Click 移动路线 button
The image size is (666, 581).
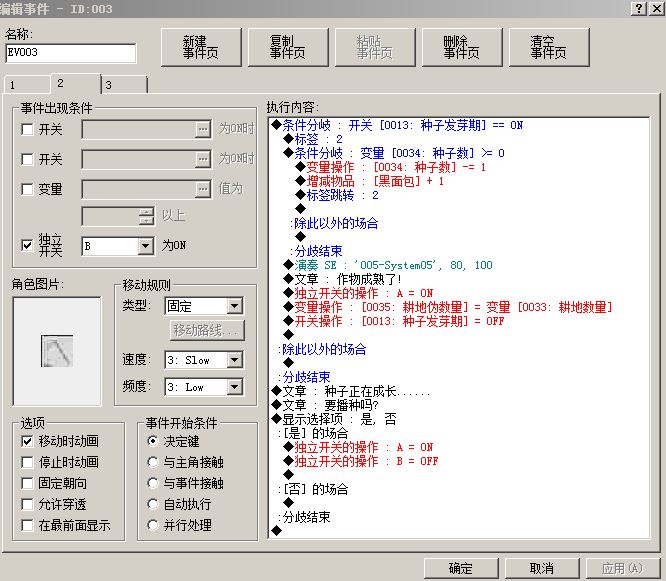pos(207,330)
